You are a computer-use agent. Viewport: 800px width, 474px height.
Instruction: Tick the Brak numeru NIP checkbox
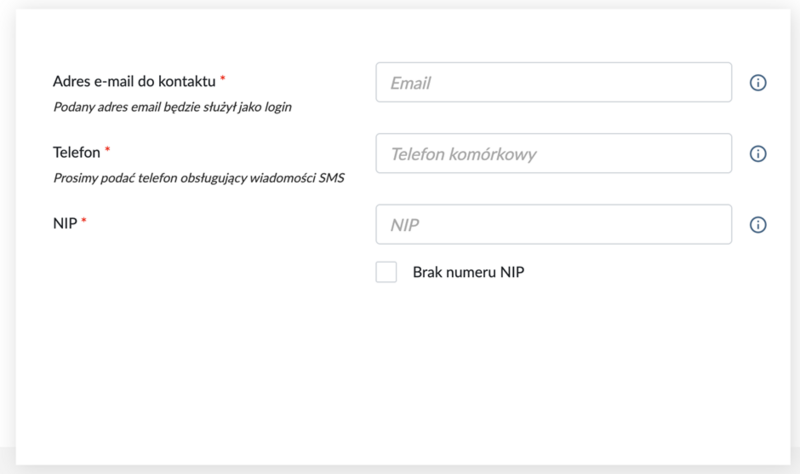click(386, 272)
